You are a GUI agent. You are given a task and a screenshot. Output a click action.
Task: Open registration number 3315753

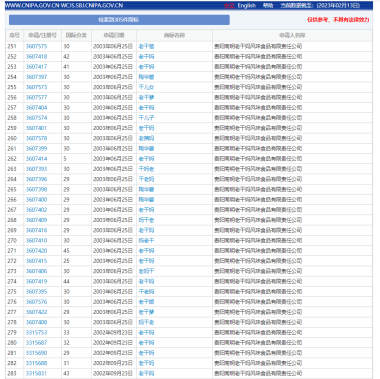[37, 332]
